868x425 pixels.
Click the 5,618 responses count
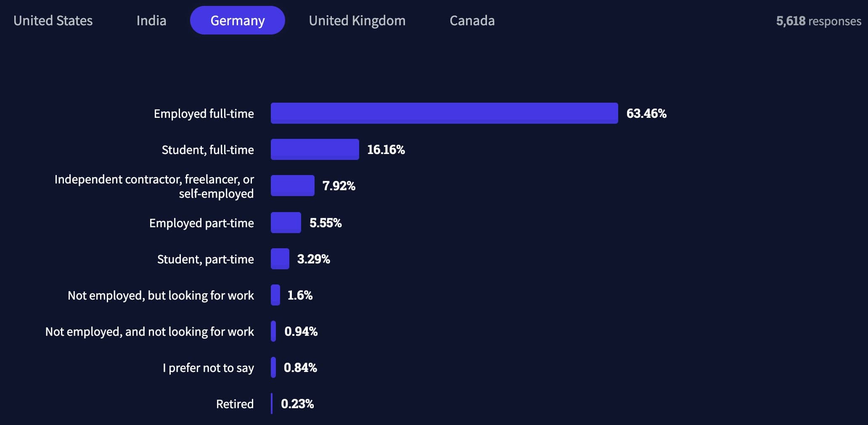[818, 21]
